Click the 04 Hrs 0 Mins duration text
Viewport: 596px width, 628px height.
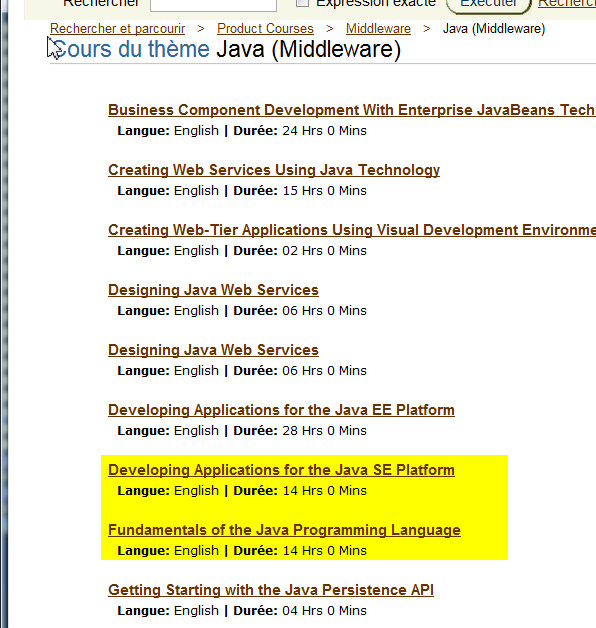[x=324, y=611]
